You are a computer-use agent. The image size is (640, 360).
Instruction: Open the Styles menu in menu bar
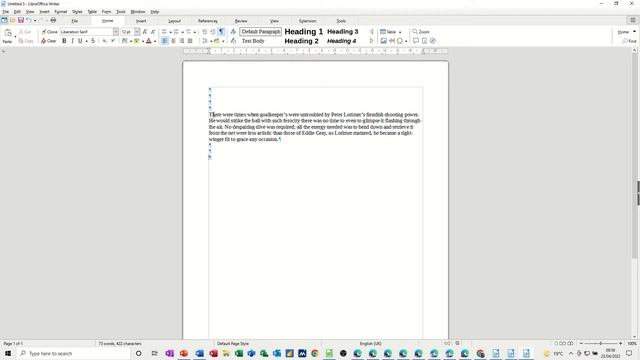[77, 12]
